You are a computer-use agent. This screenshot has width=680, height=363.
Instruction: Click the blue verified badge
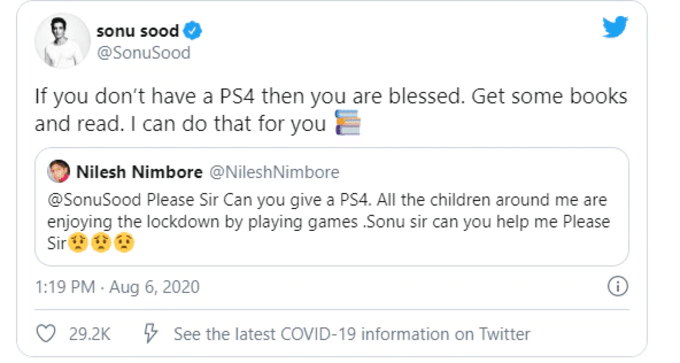192,31
